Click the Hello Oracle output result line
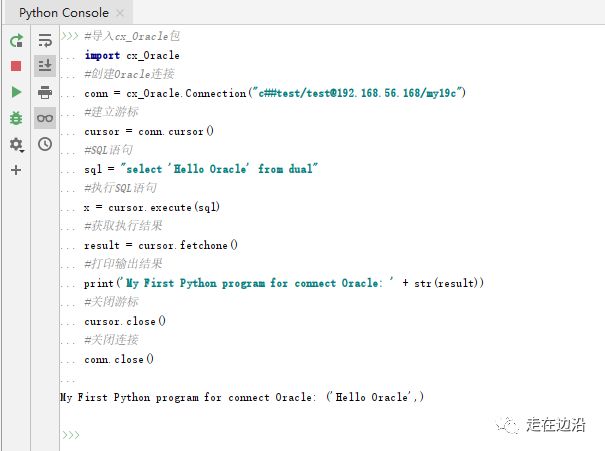Screen dimensions: 605x451 [242, 397]
